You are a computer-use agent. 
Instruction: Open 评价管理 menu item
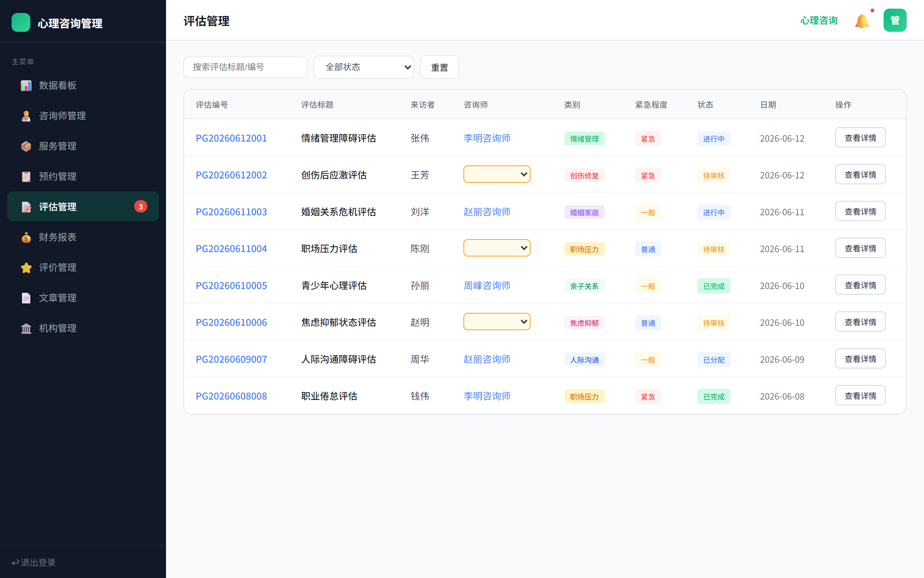coord(83,268)
